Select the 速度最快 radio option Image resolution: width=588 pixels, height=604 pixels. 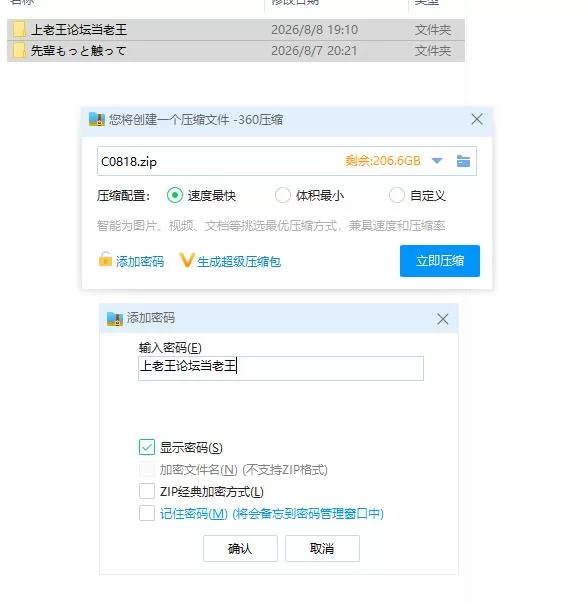175,195
